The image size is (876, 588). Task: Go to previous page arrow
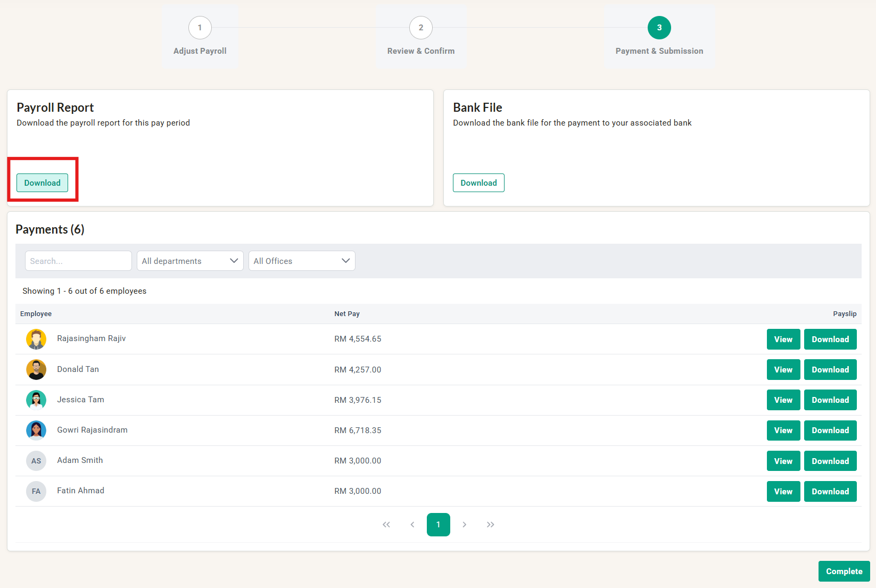[412, 525]
